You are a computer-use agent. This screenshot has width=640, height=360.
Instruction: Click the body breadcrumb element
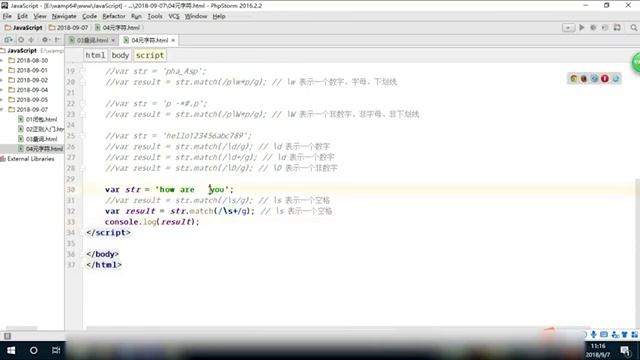(x=120, y=55)
